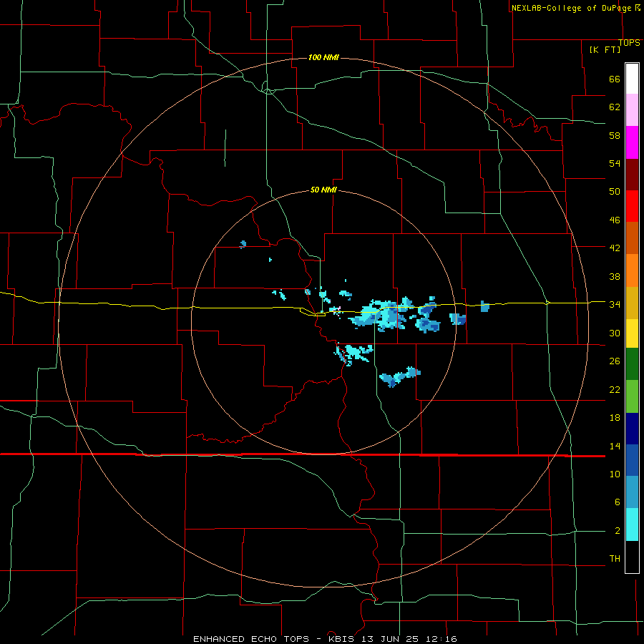Viewport: 644px width, 644px height.
Task: Select the dark green legend swatch
Action: click(632, 364)
